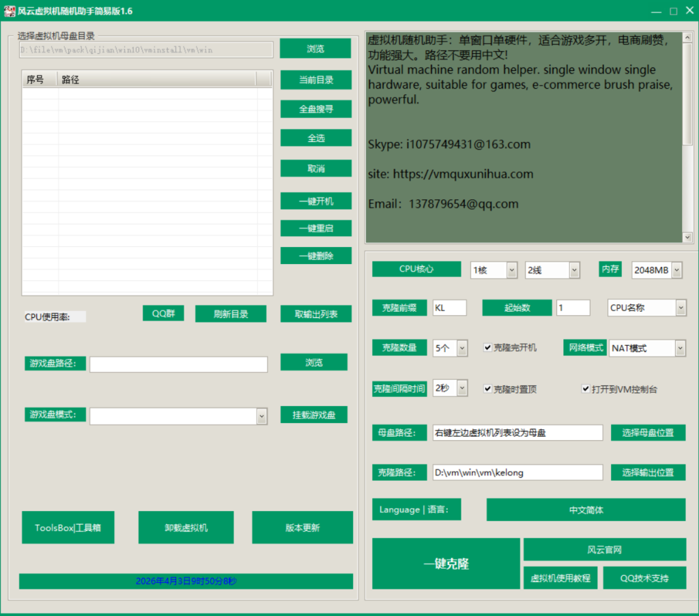Click the app icon in title bar
The width and height of the screenshot is (699, 616).
point(10,11)
